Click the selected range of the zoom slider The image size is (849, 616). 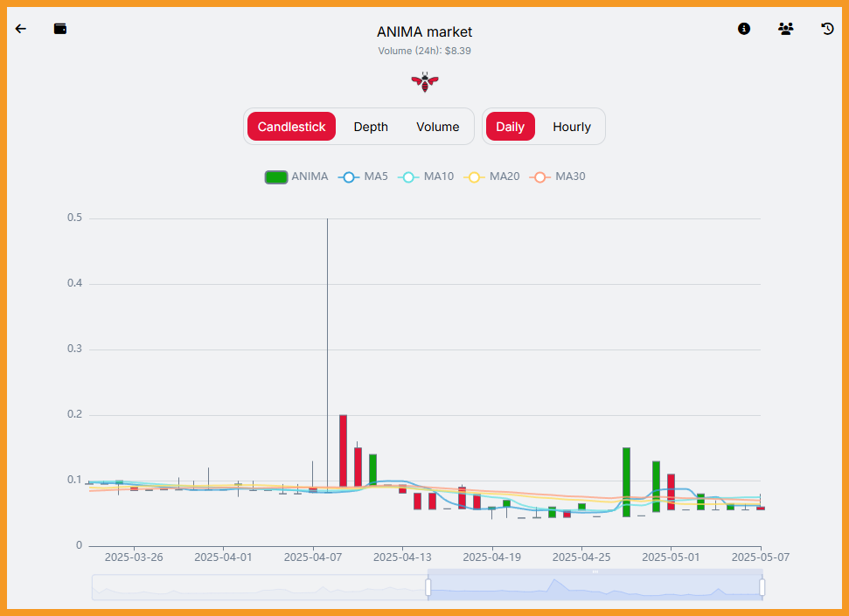click(595, 587)
